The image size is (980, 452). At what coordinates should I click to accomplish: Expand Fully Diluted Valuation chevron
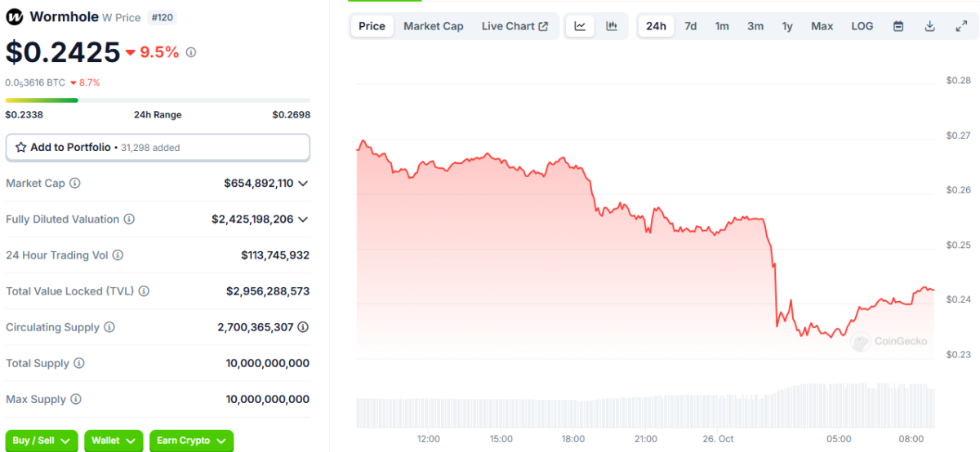coord(304,219)
